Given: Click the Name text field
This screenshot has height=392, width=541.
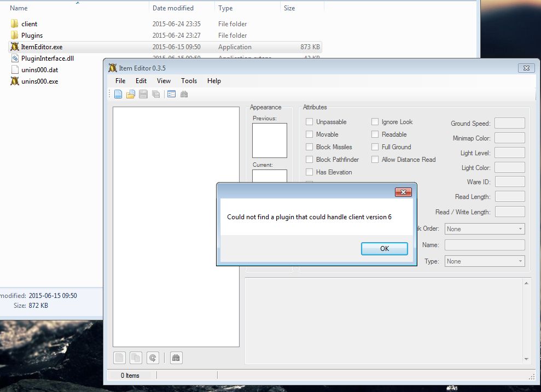Looking at the screenshot, I should point(485,245).
